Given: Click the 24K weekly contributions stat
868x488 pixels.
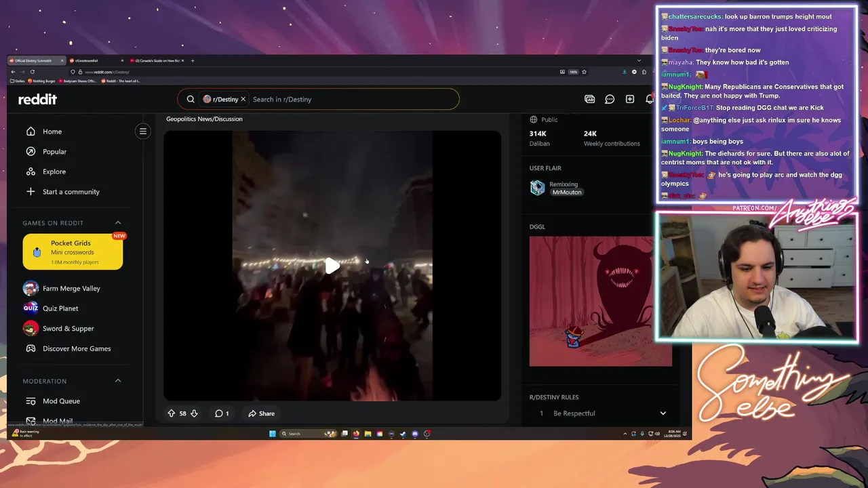Looking at the screenshot, I should coord(611,138).
